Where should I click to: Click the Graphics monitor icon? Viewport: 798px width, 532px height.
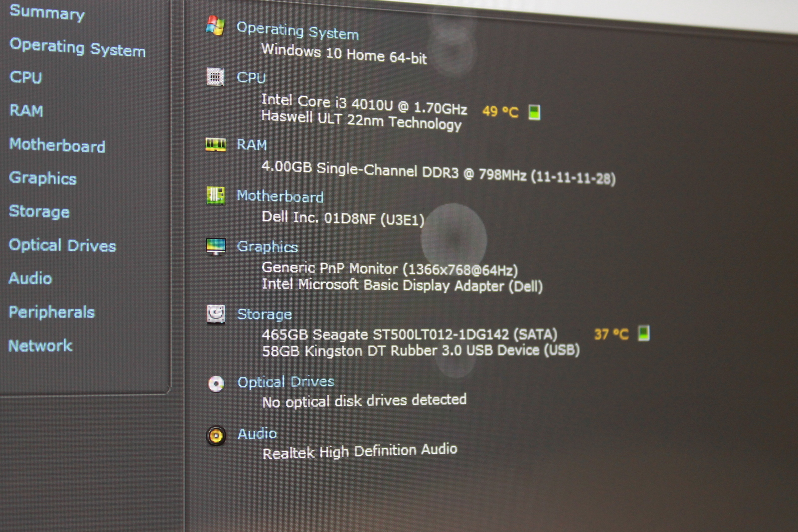tap(216, 246)
